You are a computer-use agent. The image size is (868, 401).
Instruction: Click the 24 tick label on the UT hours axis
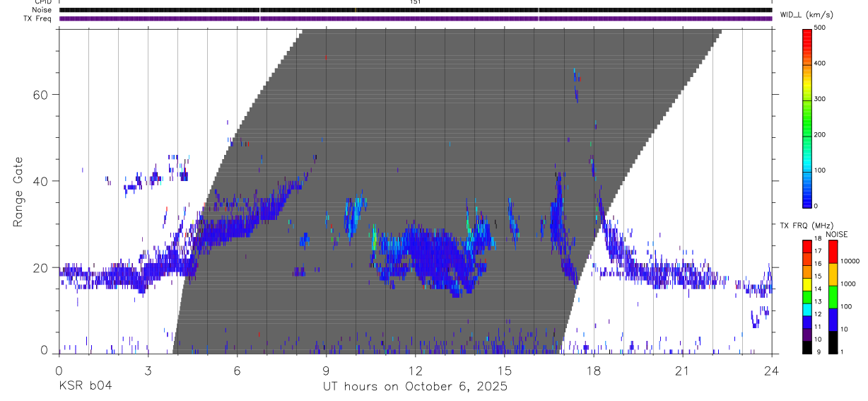point(772,371)
